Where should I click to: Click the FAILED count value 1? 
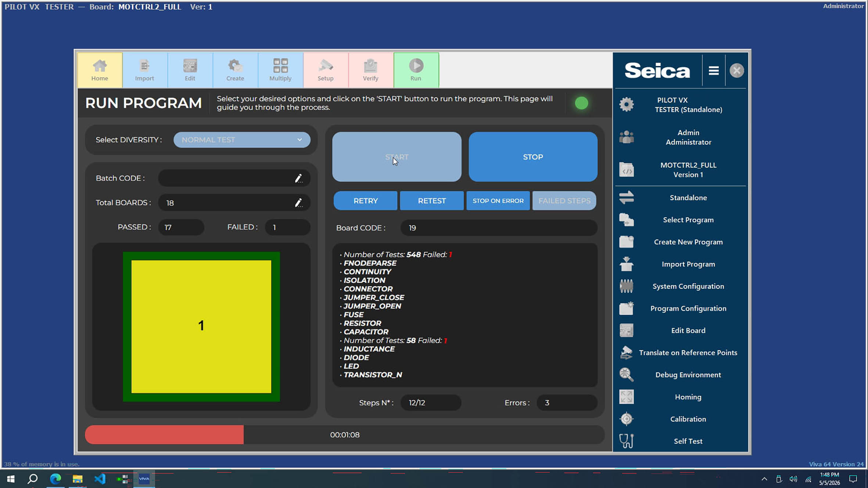[287, 227]
